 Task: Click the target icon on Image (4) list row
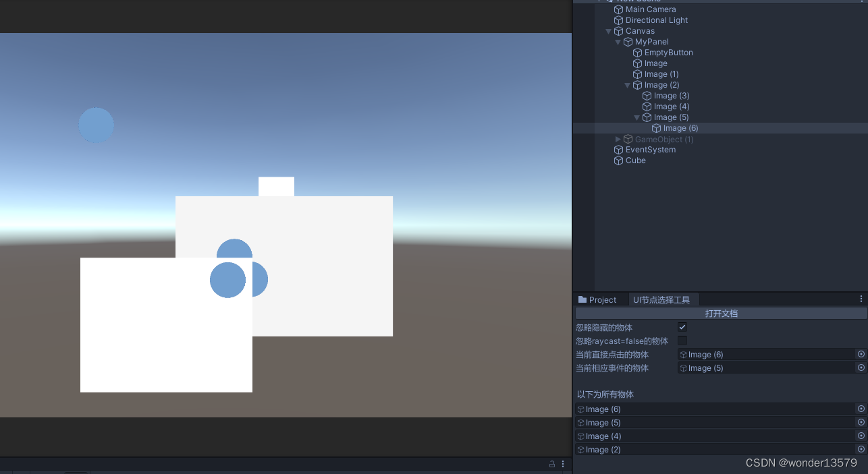coord(861,436)
